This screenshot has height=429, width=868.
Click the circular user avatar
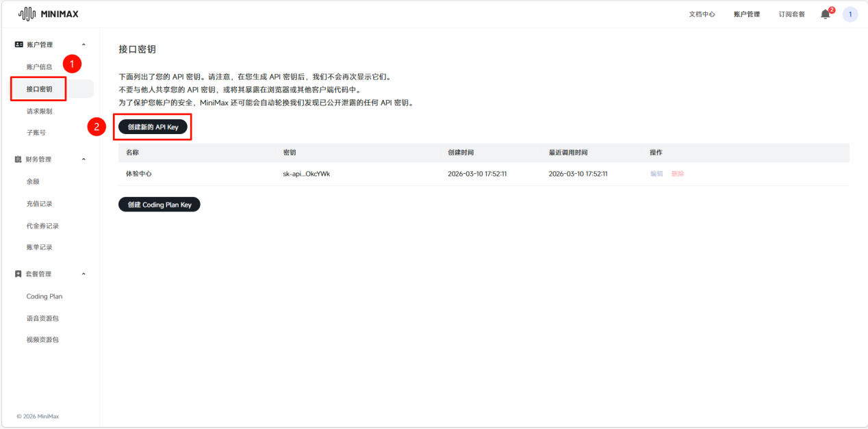pos(850,14)
